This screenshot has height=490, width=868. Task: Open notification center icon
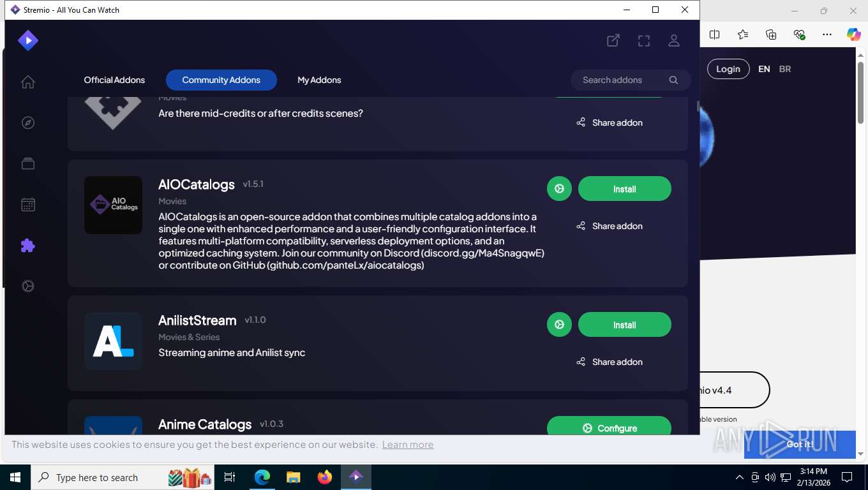click(x=847, y=477)
